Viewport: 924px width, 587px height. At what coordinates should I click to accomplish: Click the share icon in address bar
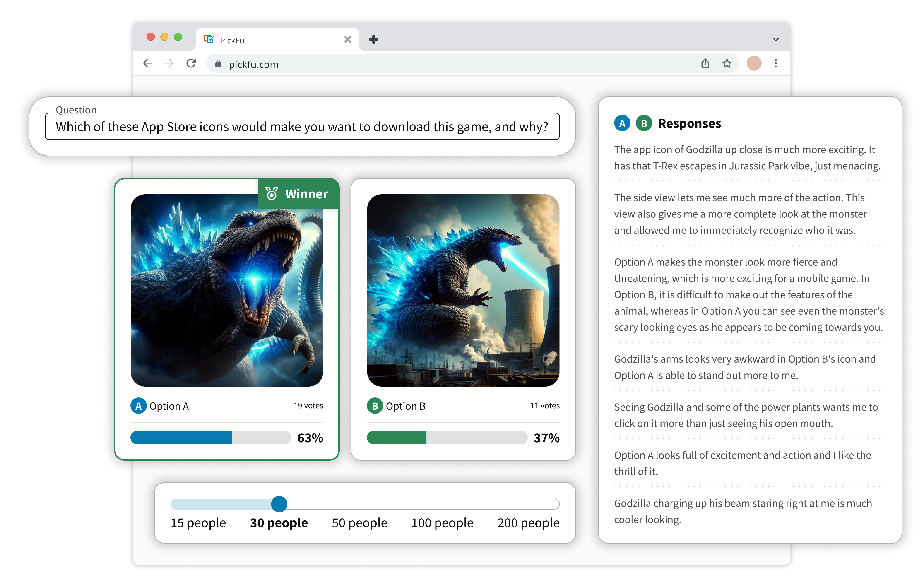tap(705, 63)
